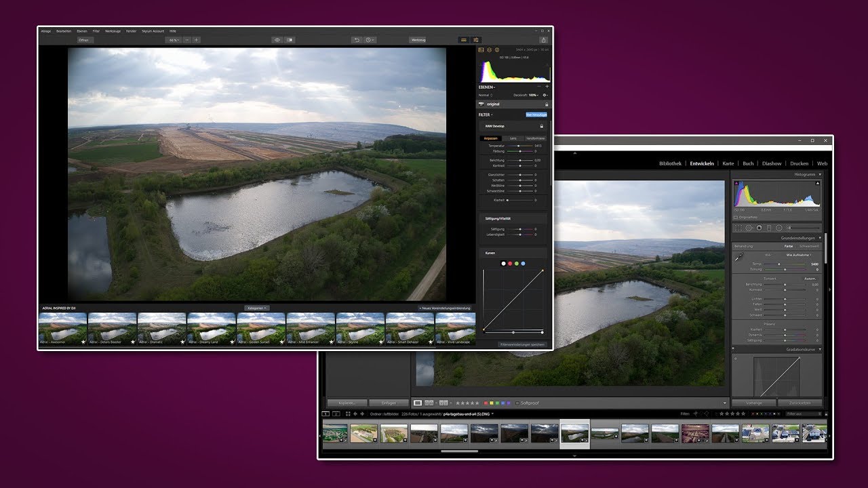Select the blue curve channel dot
The image size is (868, 488).
pyautogui.click(x=523, y=263)
